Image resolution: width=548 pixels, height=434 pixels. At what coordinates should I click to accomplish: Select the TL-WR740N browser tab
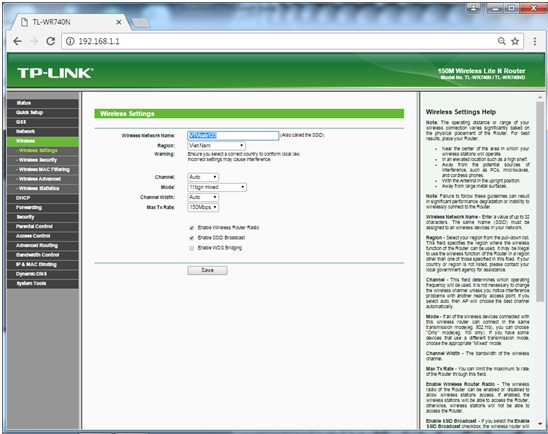pos(70,22)
